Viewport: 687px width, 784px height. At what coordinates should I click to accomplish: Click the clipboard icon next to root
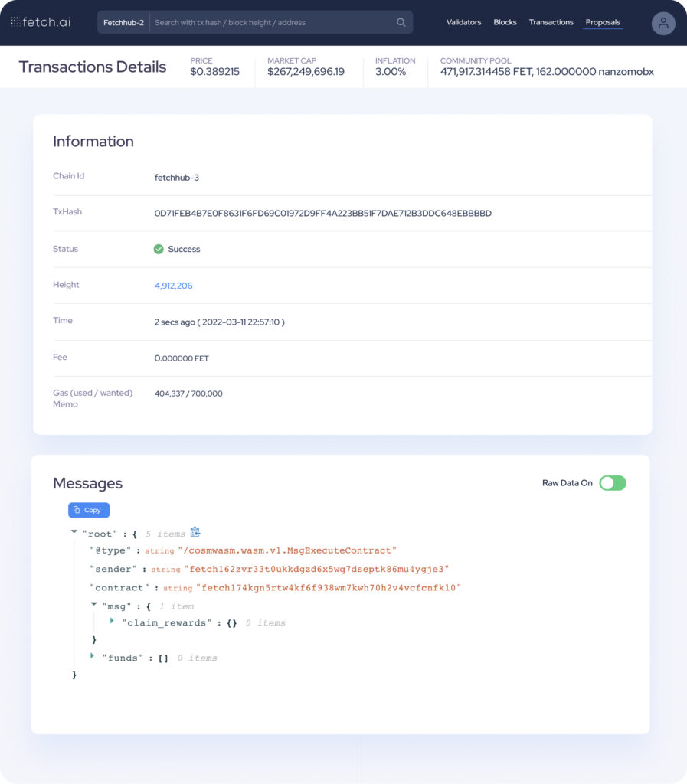[x=195, y=532]
